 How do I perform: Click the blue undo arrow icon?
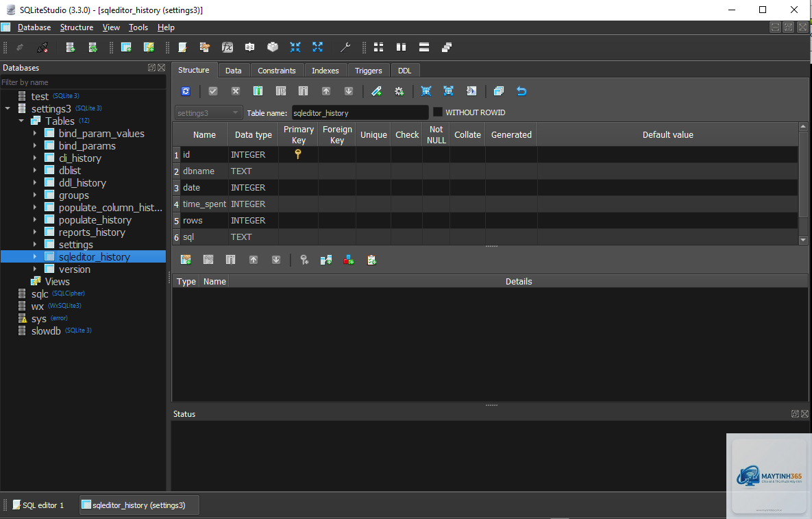(x=521, y=91)
